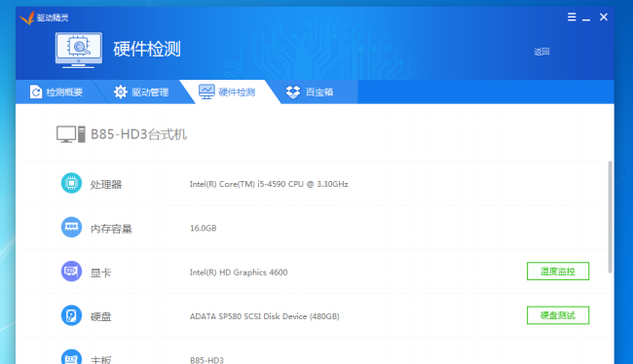Image resolution: width=633 pixels, height=364 pixels.
Task: Click the 硬件检测 page title
Action: [x=147, y=50]
